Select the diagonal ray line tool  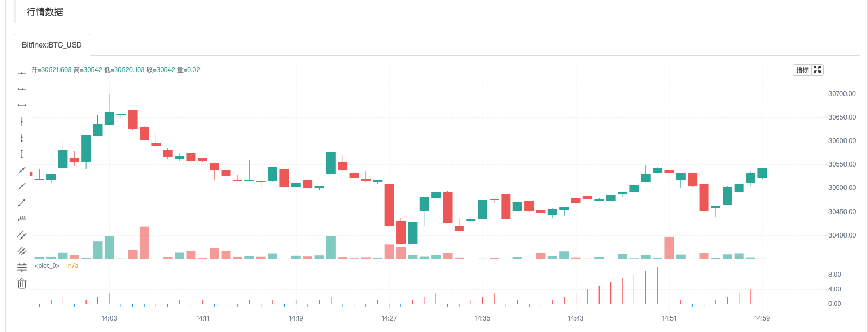point(22,186)
